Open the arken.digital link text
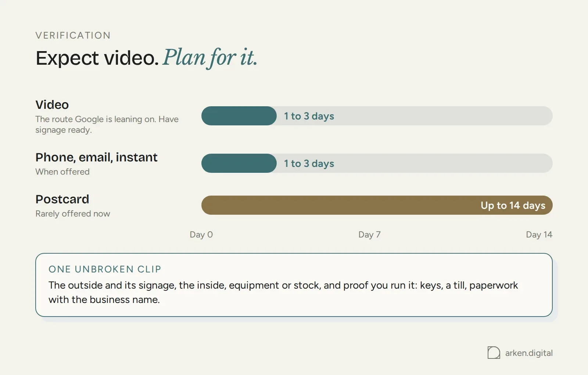 pyautogui.click(x=529, y=353)
